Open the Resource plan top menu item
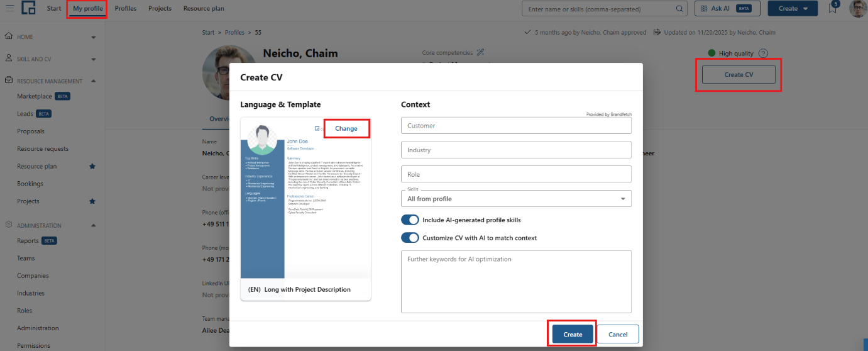The width and height of the screenshot is (868, 351). pos(204,9)
